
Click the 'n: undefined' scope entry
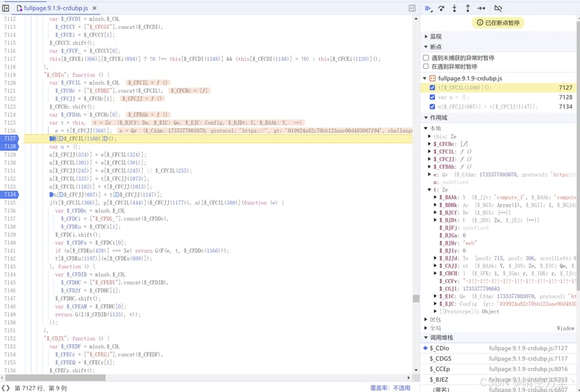tap(450, 182)
